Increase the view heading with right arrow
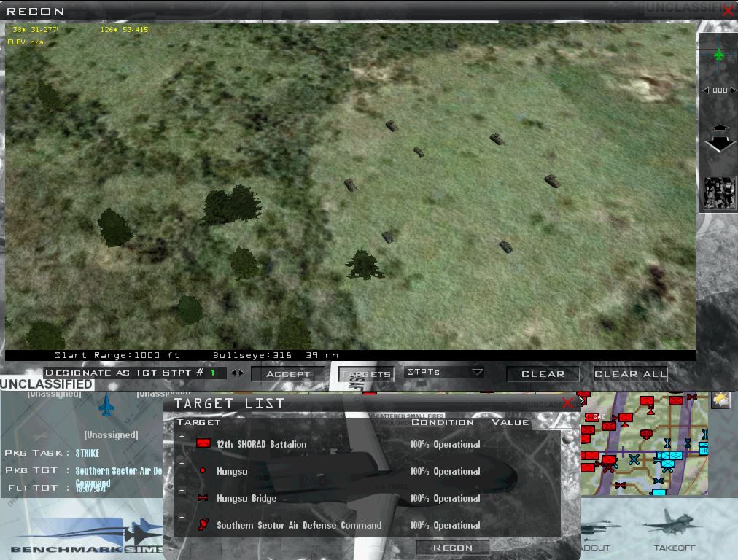Image resolution: width=738 pixels, height=560 pixels. point(734,90)
